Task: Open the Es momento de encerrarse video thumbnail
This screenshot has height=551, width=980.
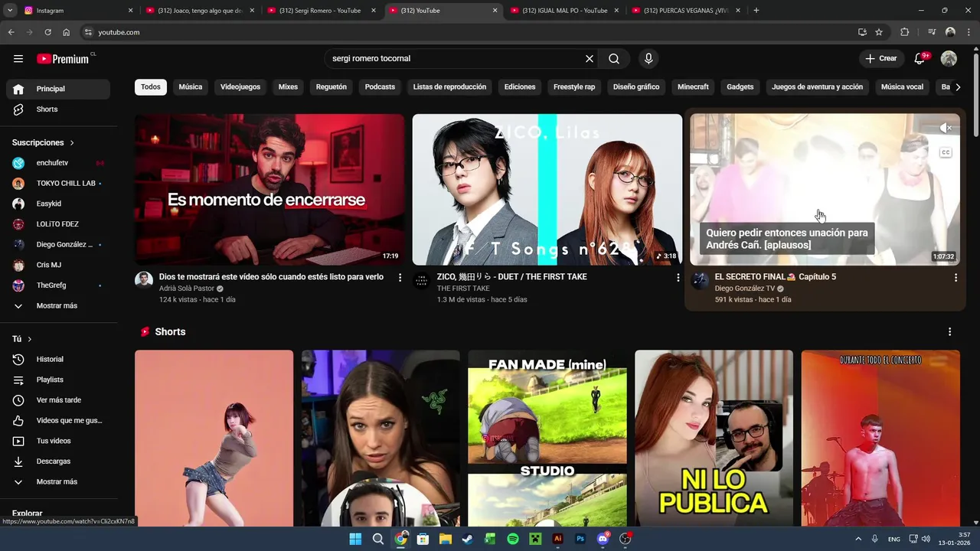Action: click(x=269, y=190)
